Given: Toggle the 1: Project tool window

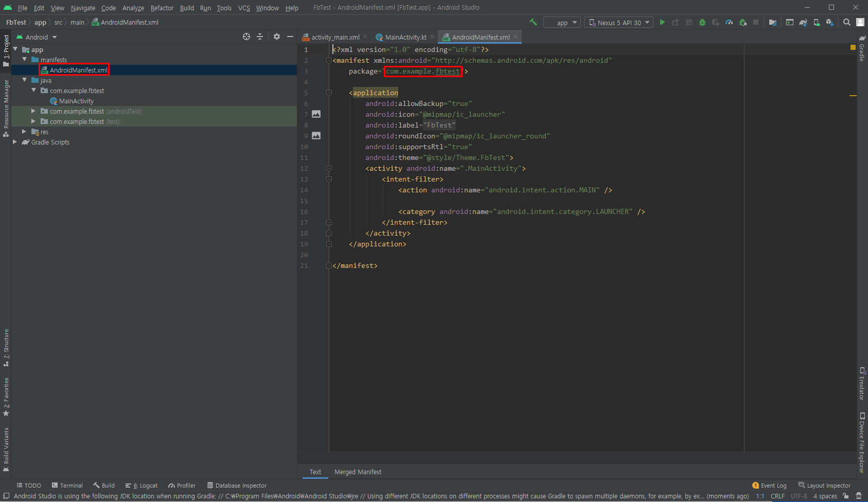Looking at the screenshot, I should [x=6, y=50].
